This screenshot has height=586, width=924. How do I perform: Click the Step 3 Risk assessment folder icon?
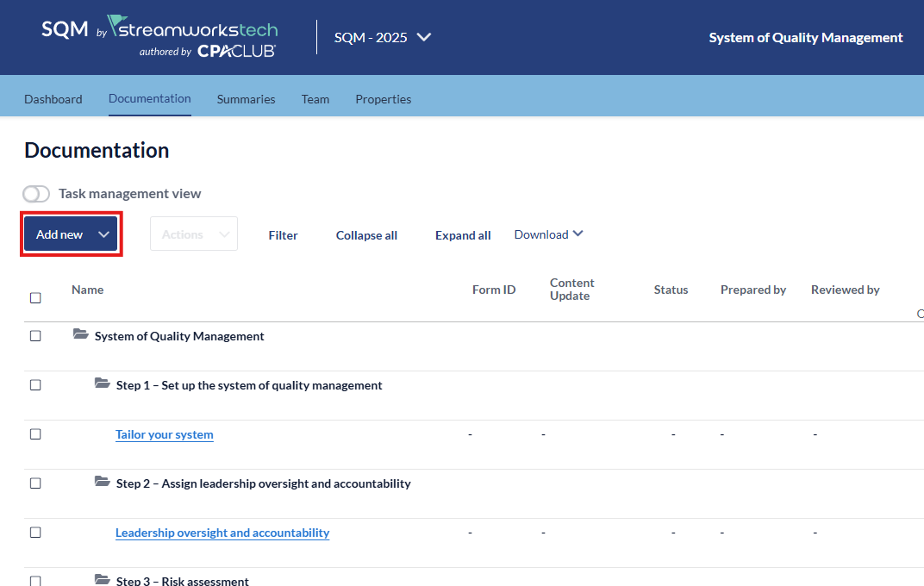[103, 580]
